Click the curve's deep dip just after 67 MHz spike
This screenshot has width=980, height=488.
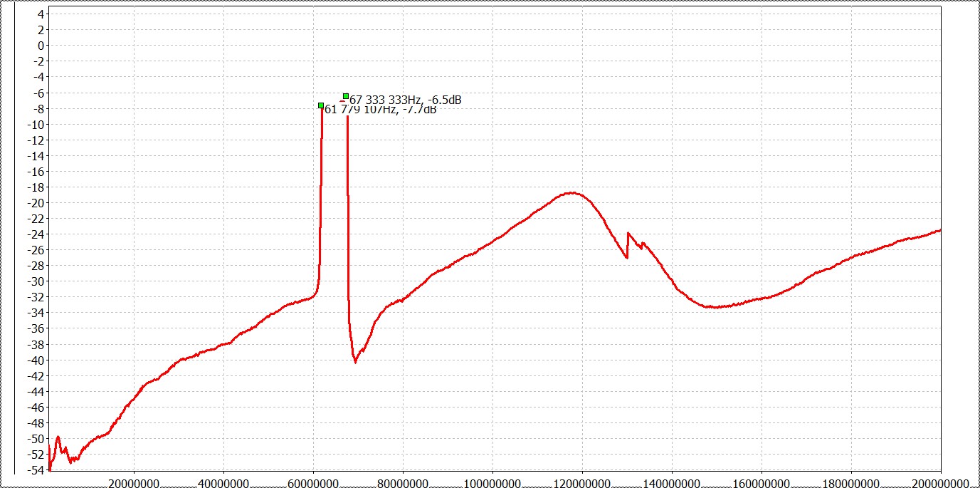355,361
